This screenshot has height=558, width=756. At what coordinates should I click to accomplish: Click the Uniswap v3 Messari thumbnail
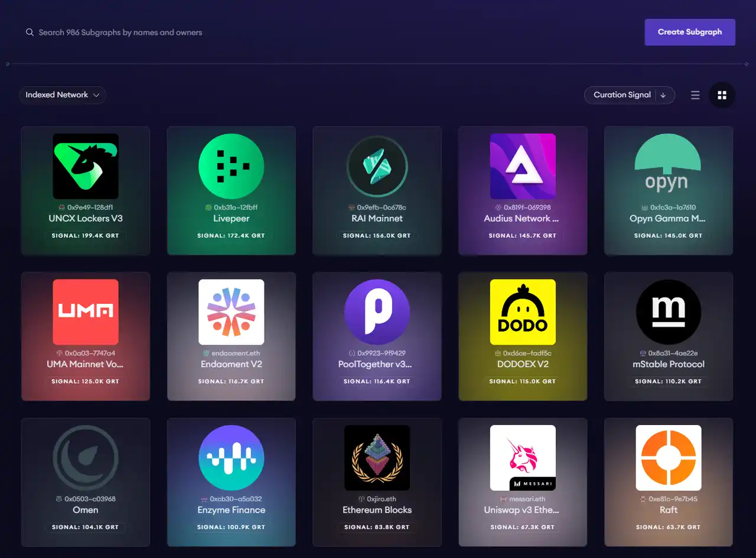tap(523, 458)
